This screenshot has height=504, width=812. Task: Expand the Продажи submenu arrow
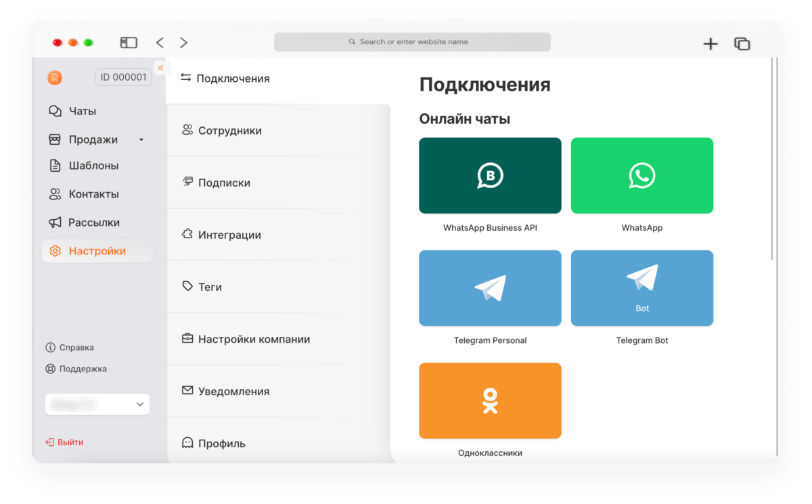[x=141, y=140]
